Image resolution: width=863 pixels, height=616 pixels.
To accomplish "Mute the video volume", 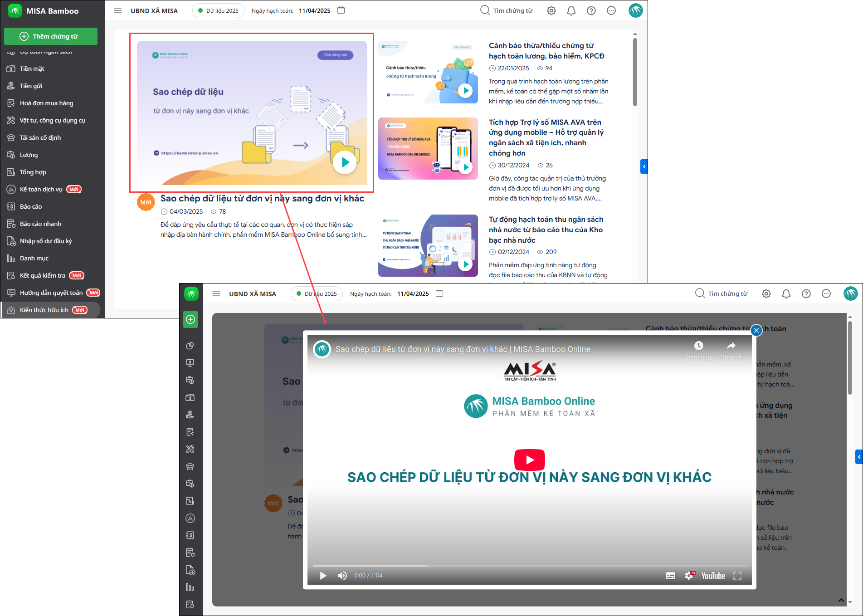I will (x=342, y=576).
